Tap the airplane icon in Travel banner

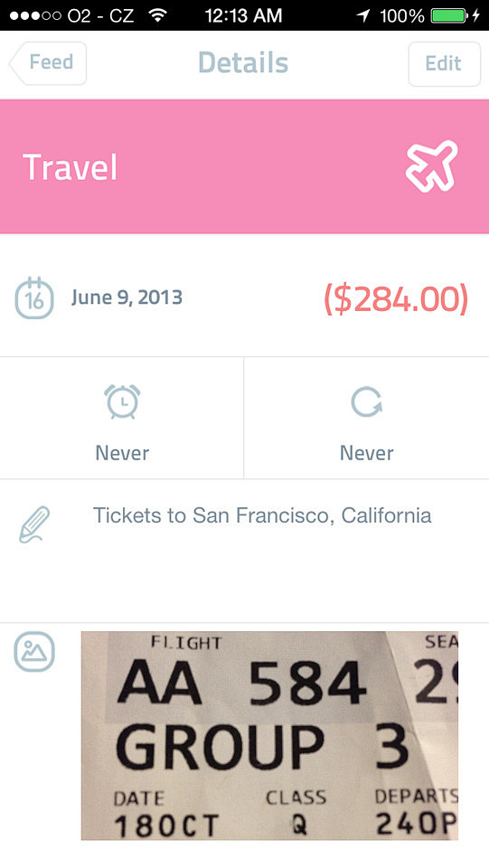pyautogui.click(x=432, y=166)
